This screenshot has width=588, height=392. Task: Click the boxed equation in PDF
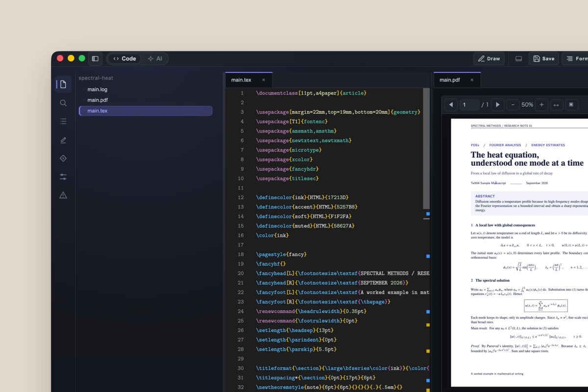(546, 306)
